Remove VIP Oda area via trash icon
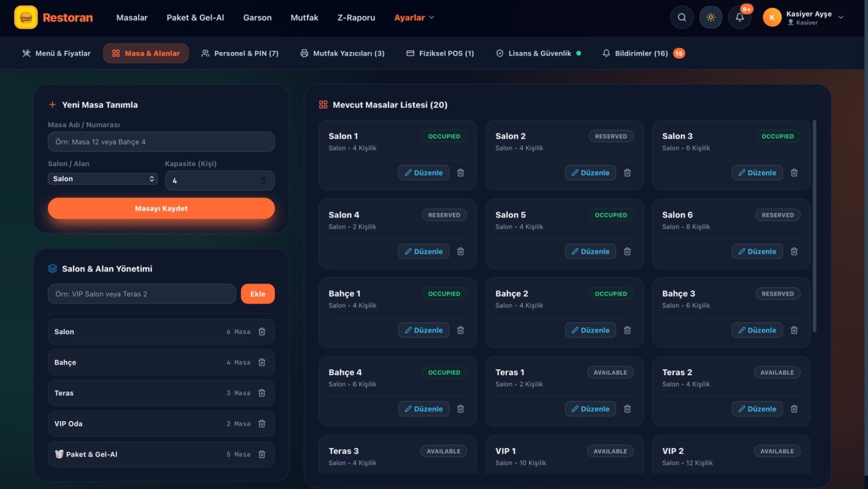The height and width of the screenshot is (489, 868). coord(262,423)
